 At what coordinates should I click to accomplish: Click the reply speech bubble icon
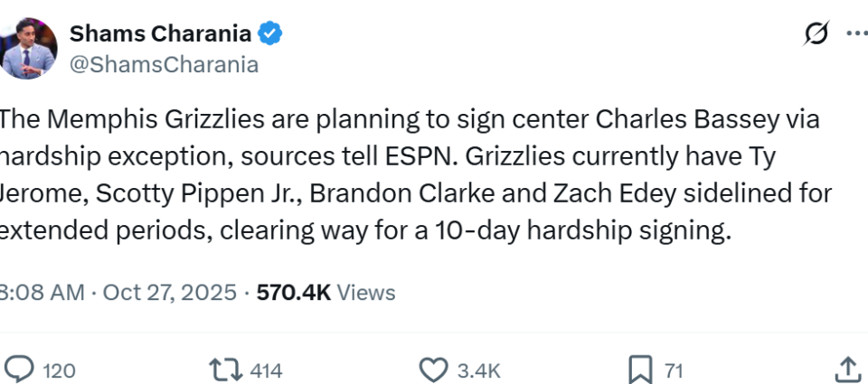(19, 369)
